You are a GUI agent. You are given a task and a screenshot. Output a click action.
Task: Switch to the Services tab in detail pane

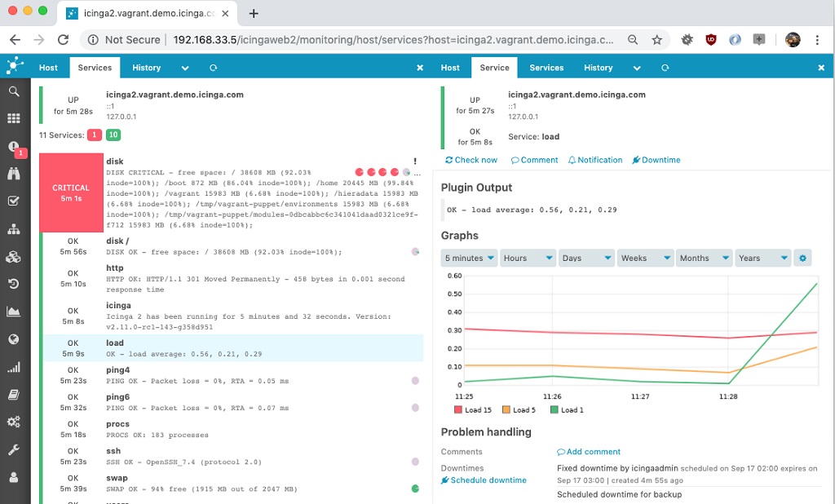(546, 68)
